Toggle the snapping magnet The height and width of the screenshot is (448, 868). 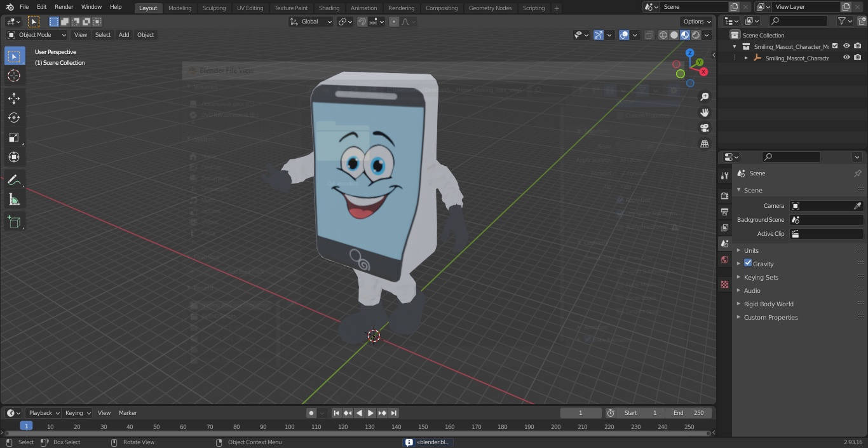pos(362,22)
